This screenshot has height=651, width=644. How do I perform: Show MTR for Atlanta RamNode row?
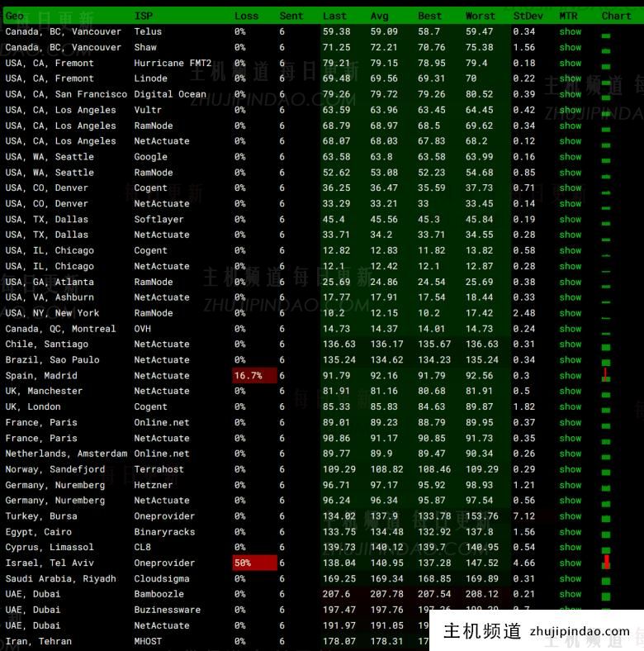[x=571, y=283]
